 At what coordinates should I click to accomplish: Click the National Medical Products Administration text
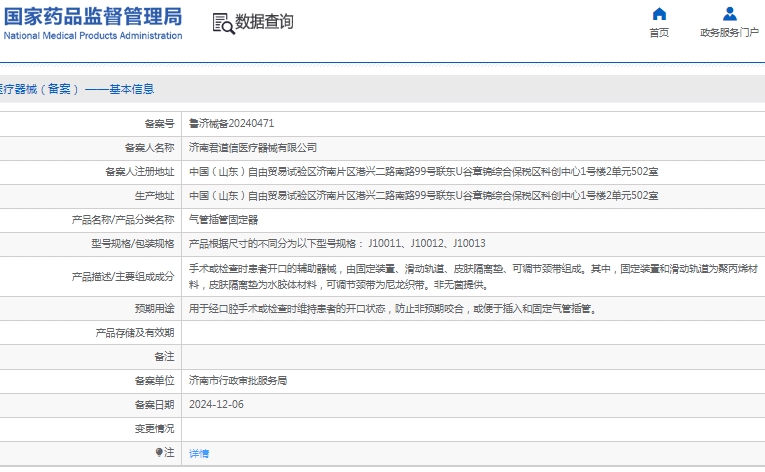(x=93, y=36)
